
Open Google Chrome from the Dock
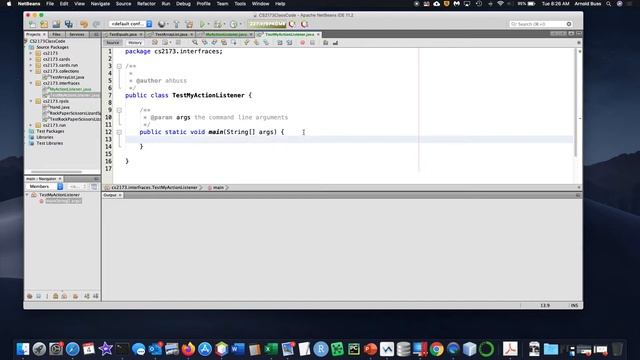[437, 349]
